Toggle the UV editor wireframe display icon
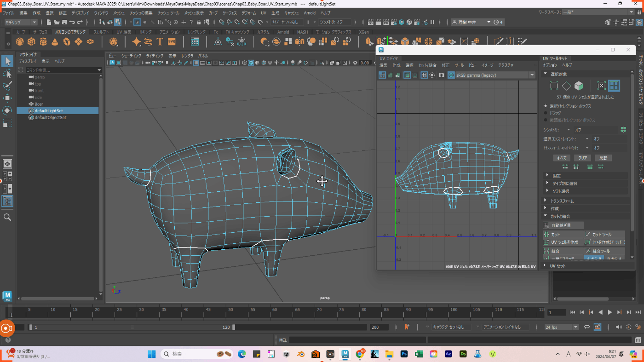 point(382,75)
